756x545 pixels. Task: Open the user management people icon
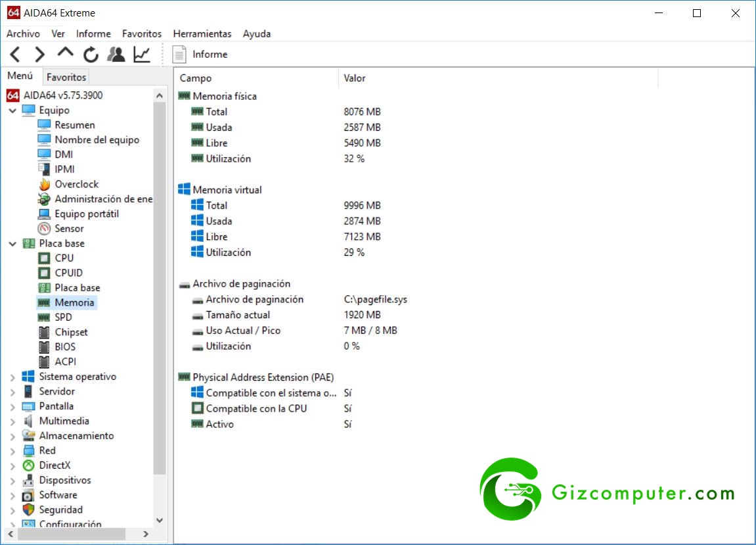(x=116, y=55)
